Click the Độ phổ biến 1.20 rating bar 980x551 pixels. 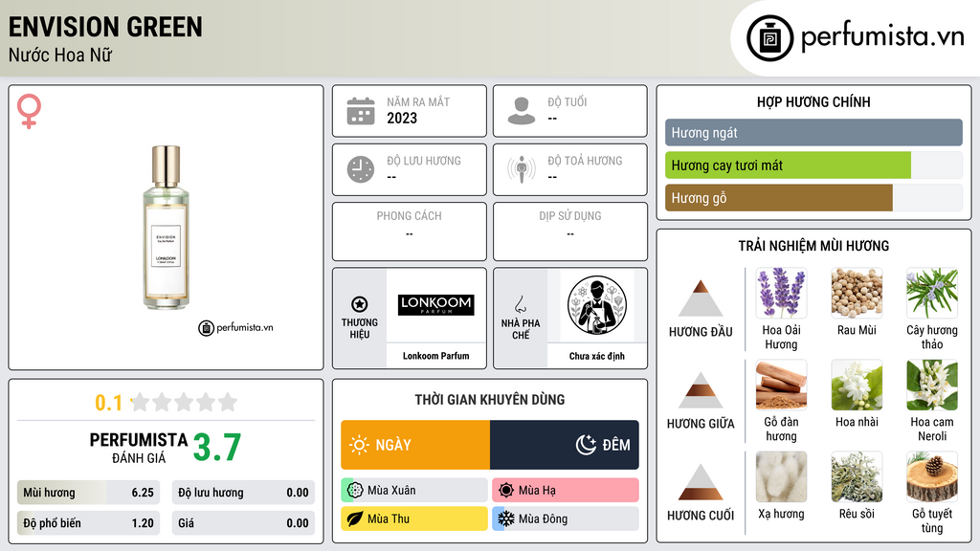point(88,523)
